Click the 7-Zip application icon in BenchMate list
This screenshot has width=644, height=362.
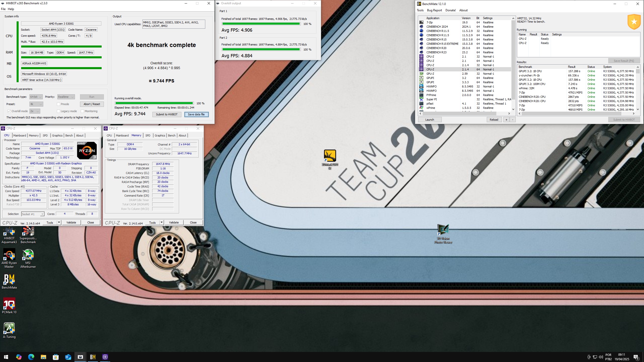click(x=421, y=22)
